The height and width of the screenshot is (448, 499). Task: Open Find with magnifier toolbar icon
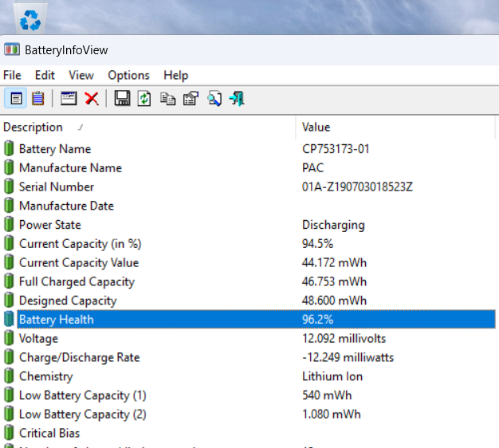(x=214, y=98)
